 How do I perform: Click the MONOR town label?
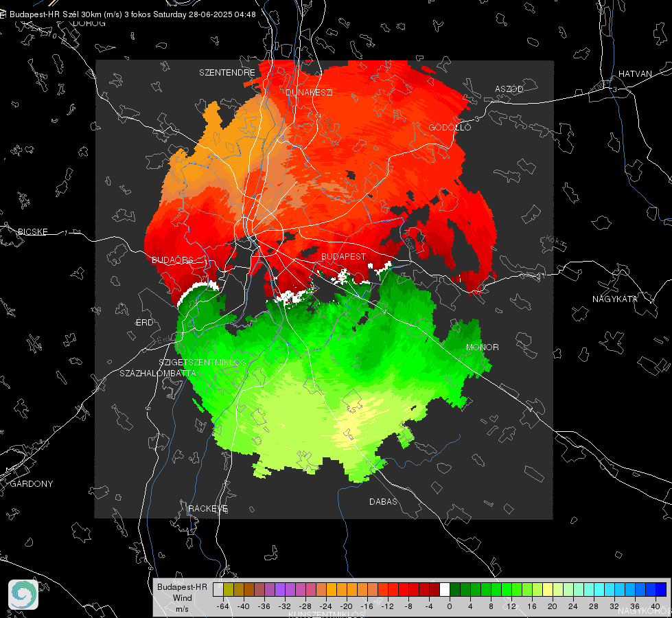pyautogui.click(x=482, y=347)
